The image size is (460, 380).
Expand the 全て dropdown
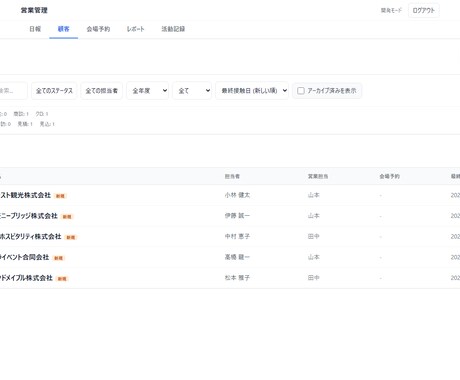coord(192,91)
